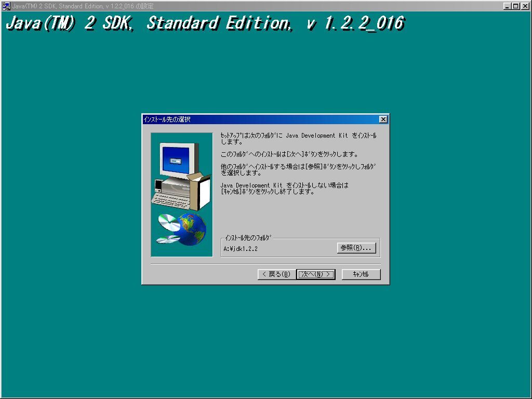Minimize the Java 2 SDK setup window

[507, 6]
